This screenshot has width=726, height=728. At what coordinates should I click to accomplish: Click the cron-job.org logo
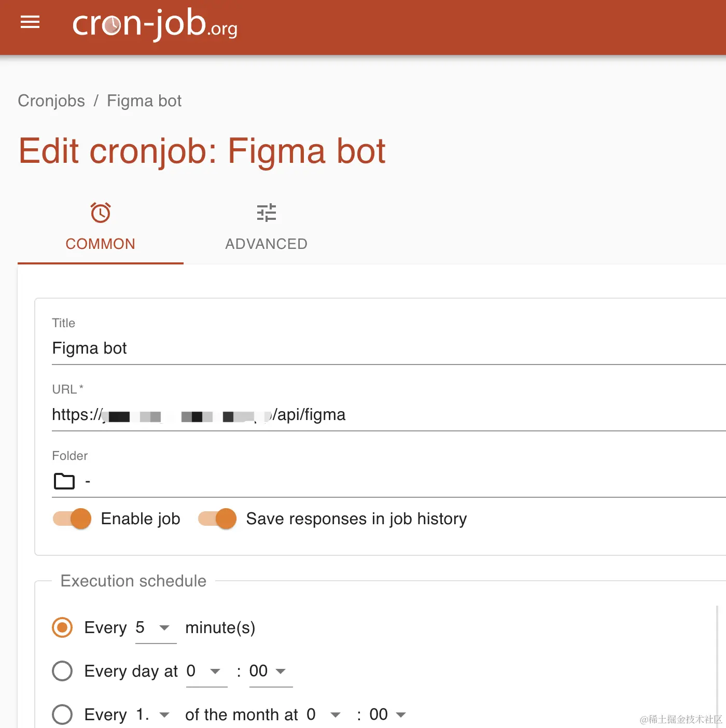click(x=155, y=24)
